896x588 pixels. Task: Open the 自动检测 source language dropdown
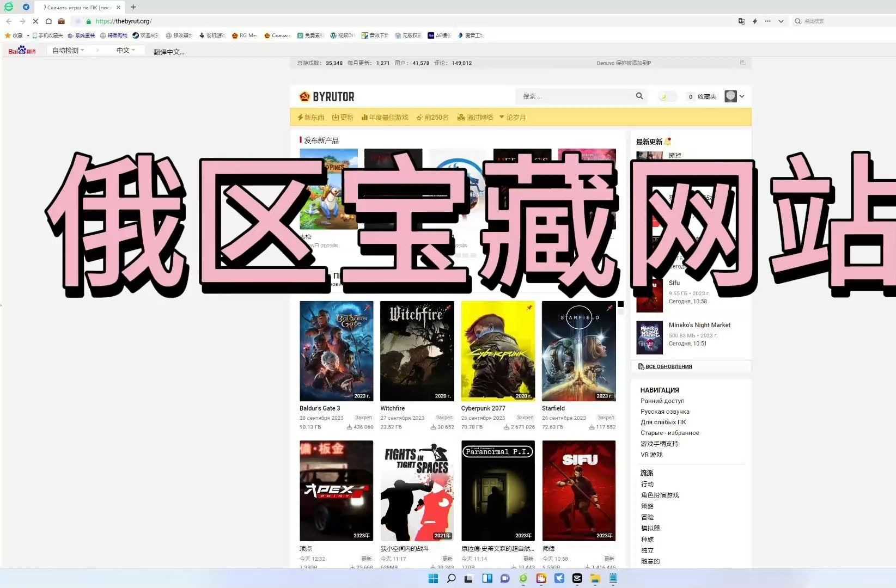68,50
